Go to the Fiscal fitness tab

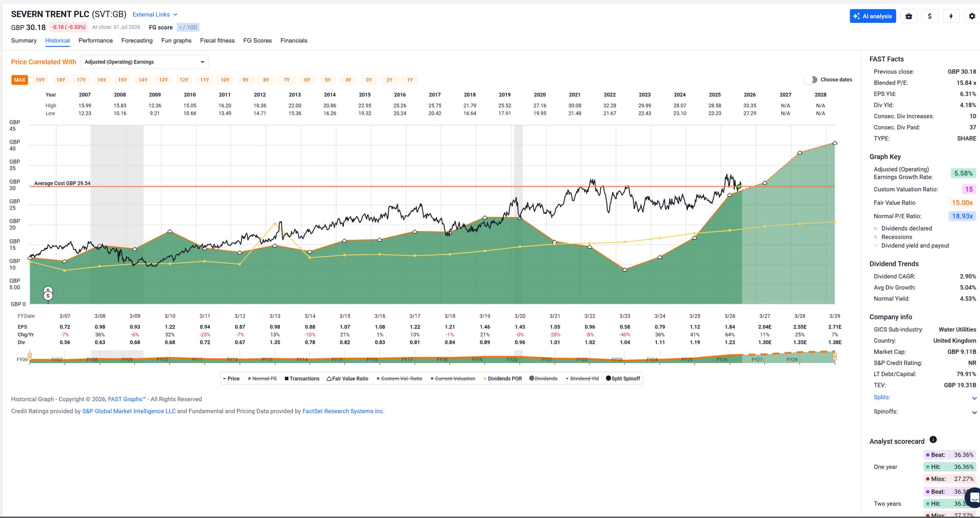click(x=217, y=40)
